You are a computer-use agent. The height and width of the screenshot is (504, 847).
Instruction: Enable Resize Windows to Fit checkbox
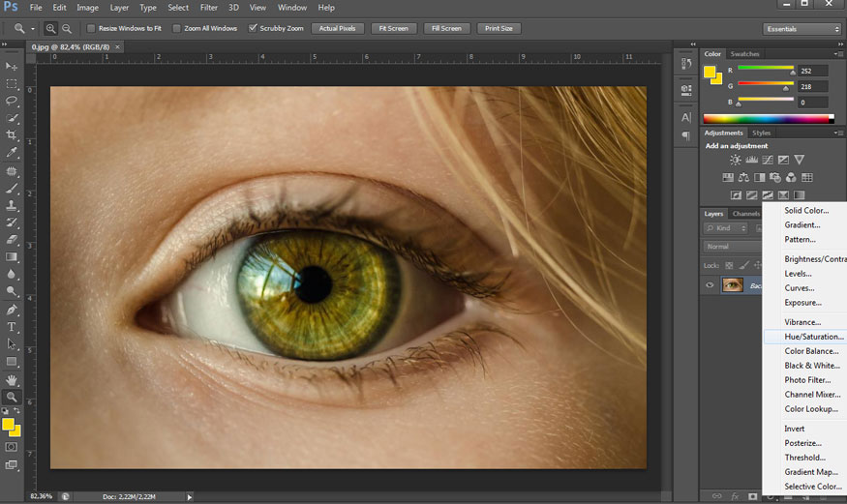92,28
